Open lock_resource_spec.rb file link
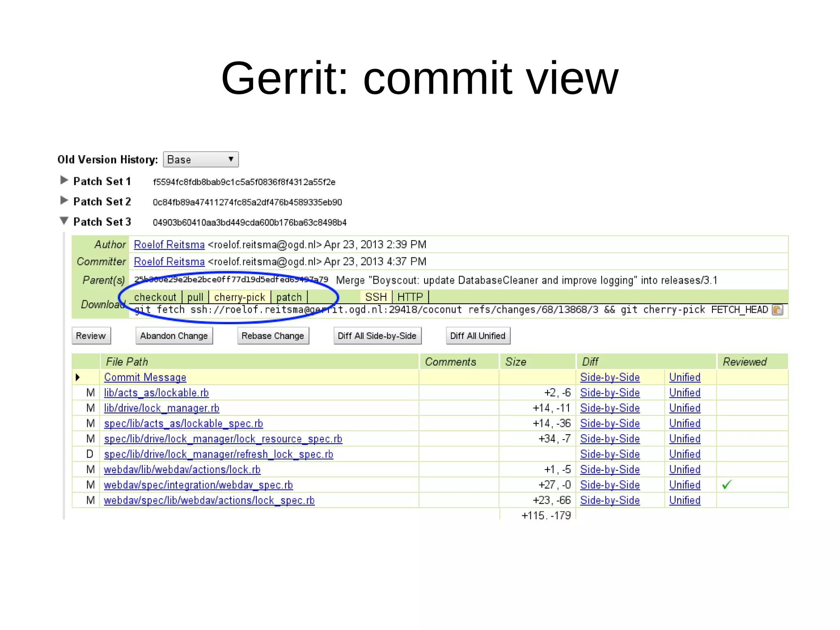Screen dimensions: 840x630 click(x=223, y=439)
